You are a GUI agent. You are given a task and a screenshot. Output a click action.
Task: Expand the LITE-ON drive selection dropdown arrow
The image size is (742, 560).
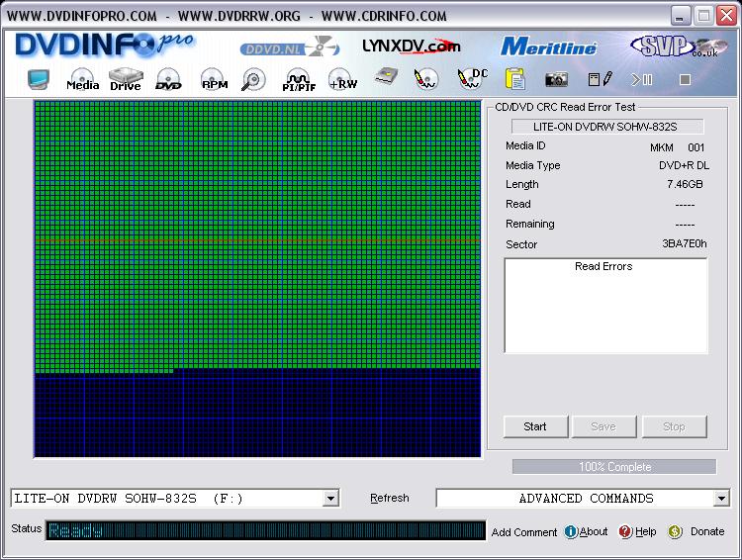330,499
